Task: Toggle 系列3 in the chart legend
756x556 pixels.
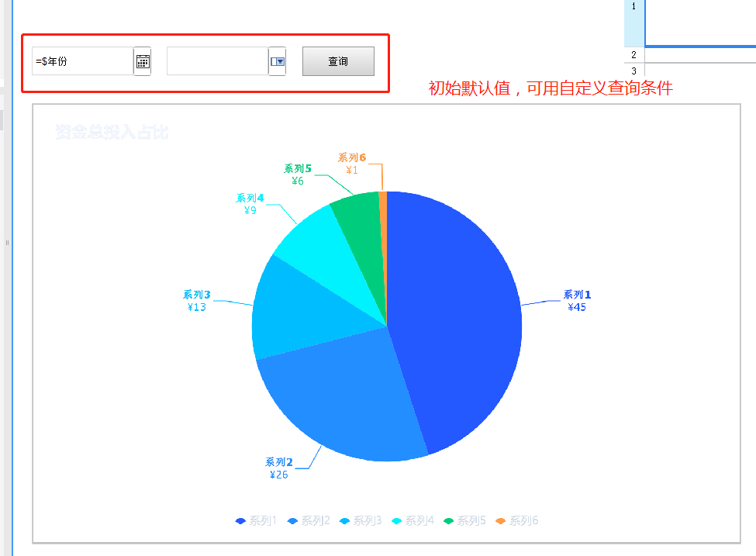Action: pyautogui.click(x=361, y=521)
